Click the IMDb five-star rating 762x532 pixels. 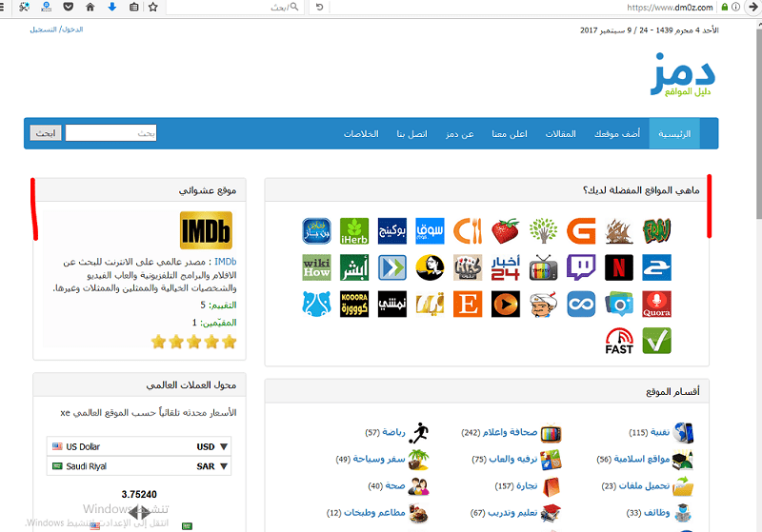(x=194, y=343)
